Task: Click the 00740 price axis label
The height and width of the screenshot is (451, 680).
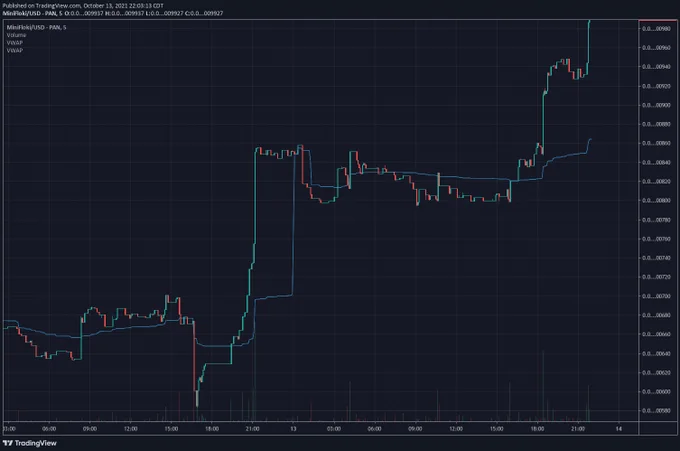Action: pyautogui.click(x=657, y=258)
